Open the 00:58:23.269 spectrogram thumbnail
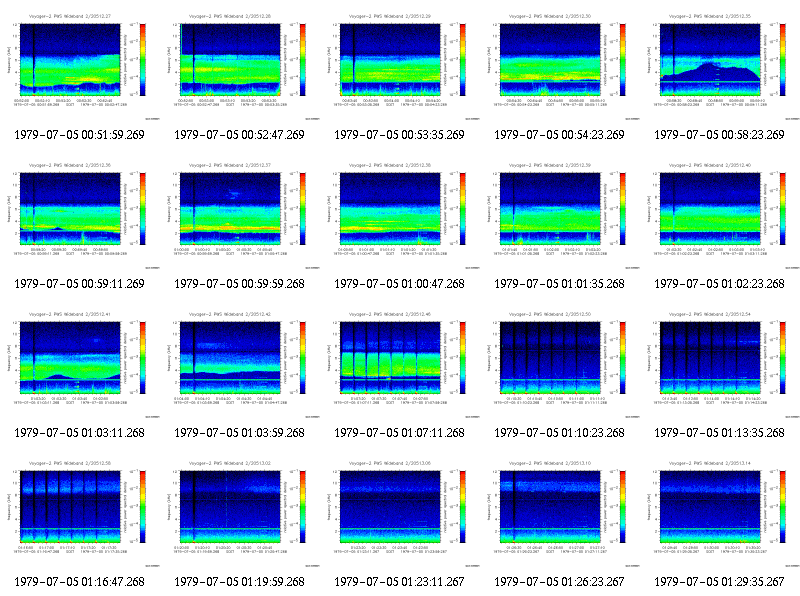Image resolution: width=800 pixels, height=596 pixels. pos(720,64)
